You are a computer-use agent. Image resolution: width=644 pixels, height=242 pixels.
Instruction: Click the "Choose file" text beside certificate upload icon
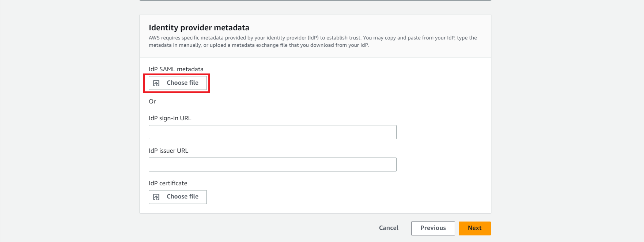(182, 197)
